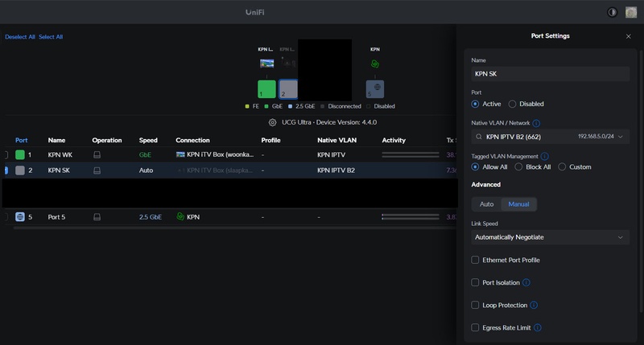This screenshot has height=345, width=644.
Task: Click the KPN ITV Box thumbnail above port 1
Action: [x=266, y=64]
